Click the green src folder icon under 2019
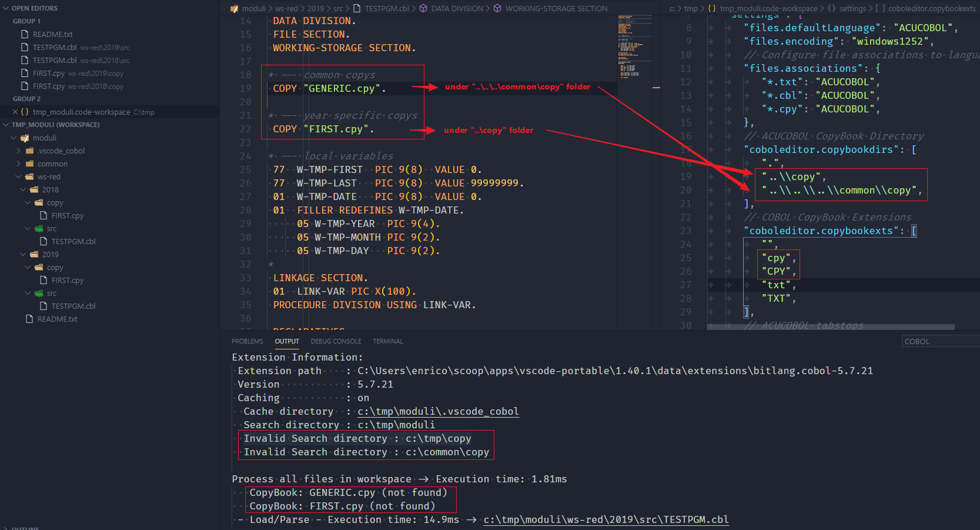The image size is (980, 530). click(x=40, y=293)
